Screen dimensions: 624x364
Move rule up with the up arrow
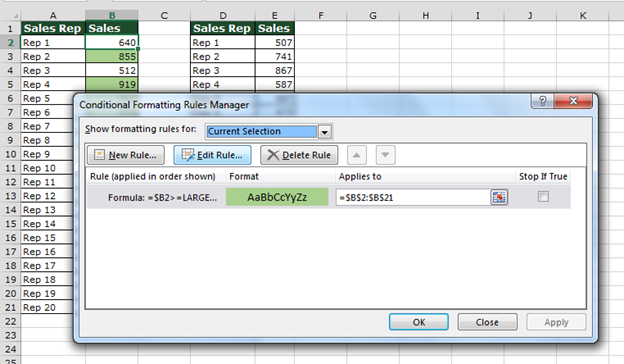click(x=357, y=155)
